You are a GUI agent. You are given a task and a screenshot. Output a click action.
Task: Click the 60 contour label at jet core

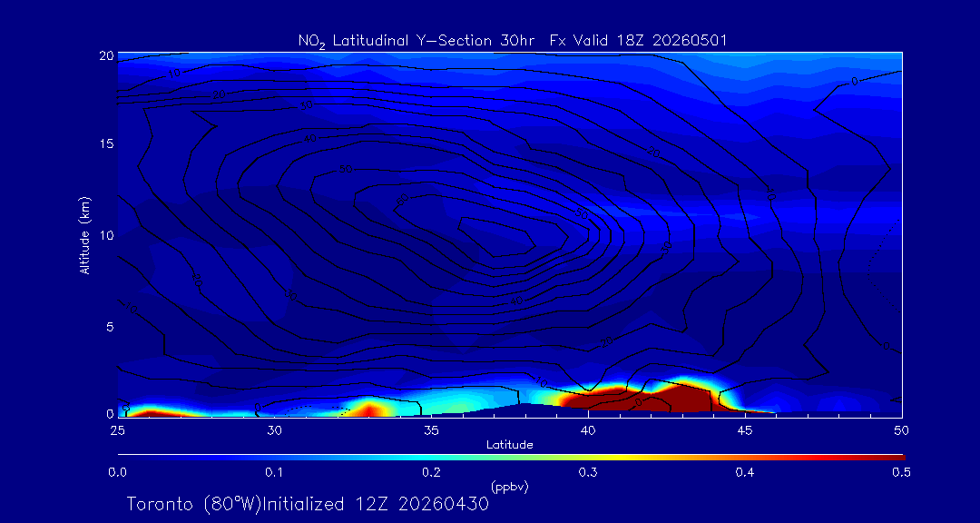[403, 200]
